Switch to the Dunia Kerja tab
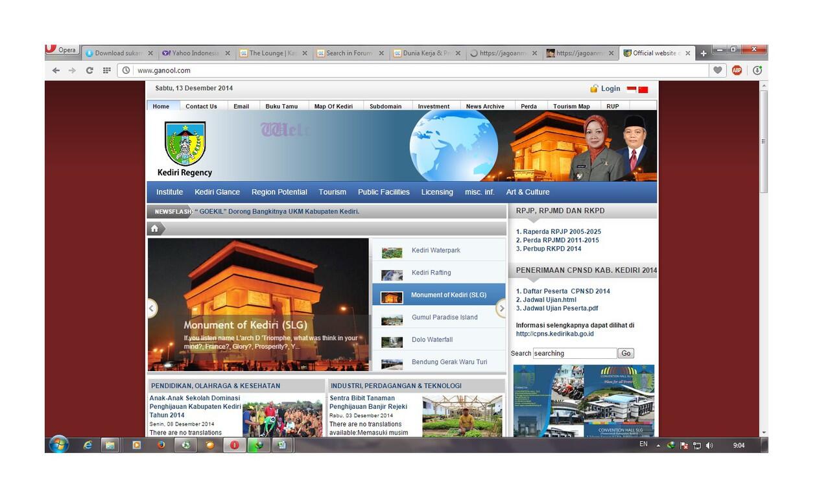Screen dimensions: 830x504 (427, 53)
